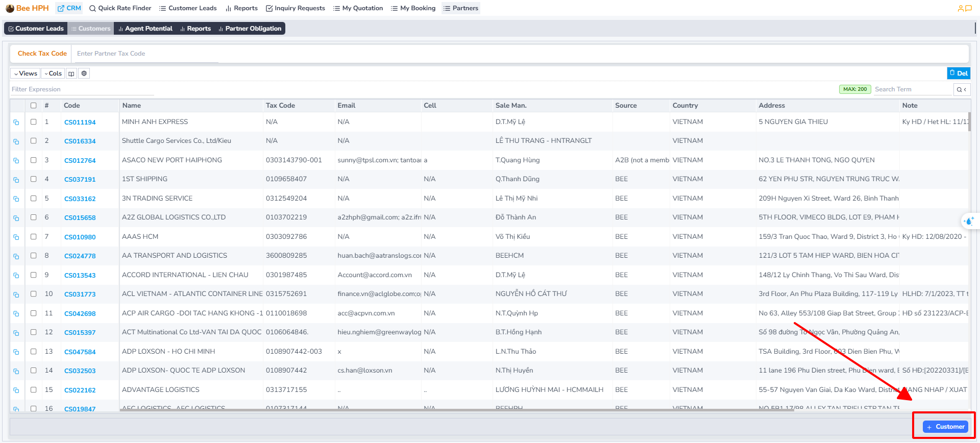Click the book layout icon beside Cols
This screenshot has height=443, width=980.
coord(71,73)
